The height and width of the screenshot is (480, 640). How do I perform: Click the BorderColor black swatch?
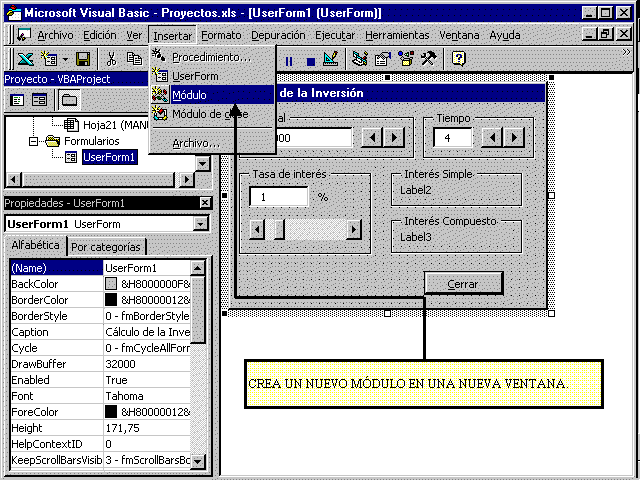click(111, 300)
